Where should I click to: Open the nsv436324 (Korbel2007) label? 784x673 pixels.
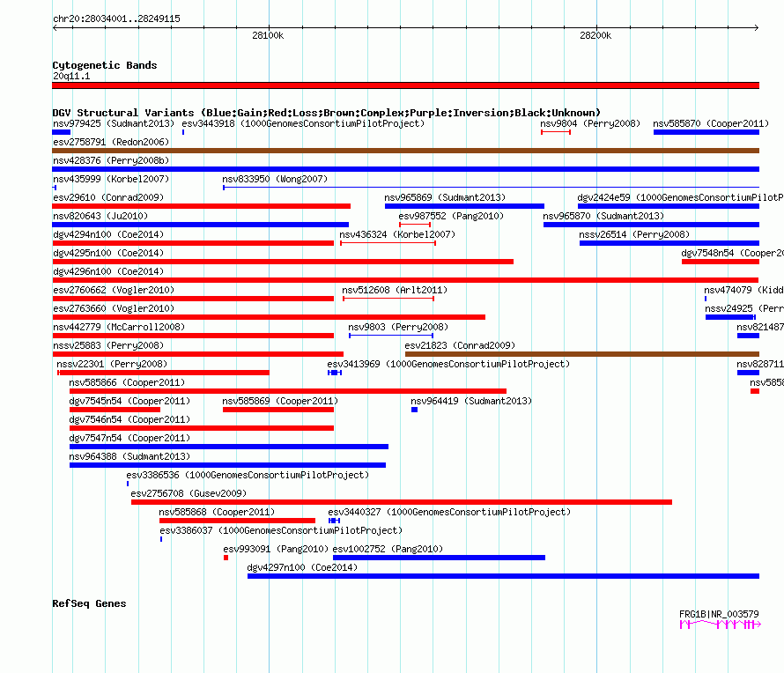coord(397,234)
